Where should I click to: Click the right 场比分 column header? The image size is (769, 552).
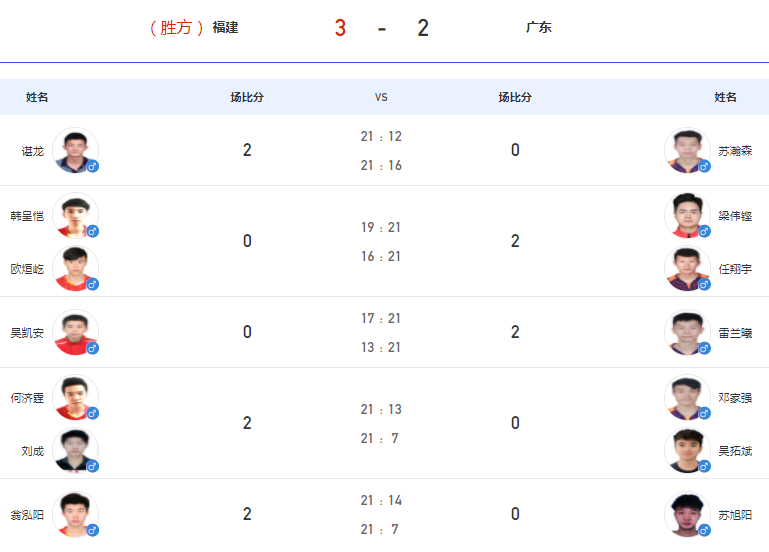[515, 97]
